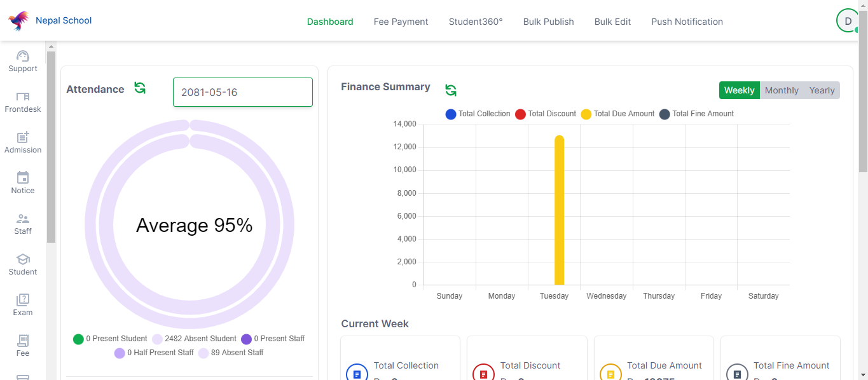
Task: Open the user profile avatar menu
Action: click(847, 21)
